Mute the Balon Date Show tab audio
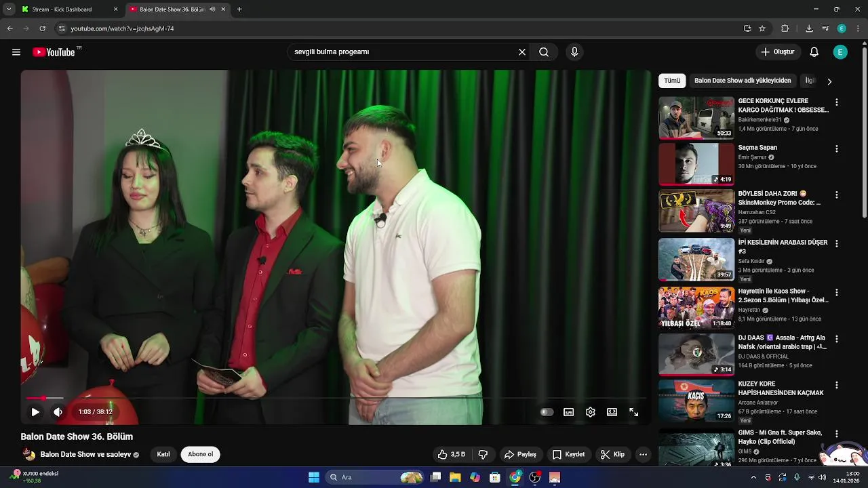Viewport: 868px width, 488px height. pyautogui.click(x=212, y=9)
